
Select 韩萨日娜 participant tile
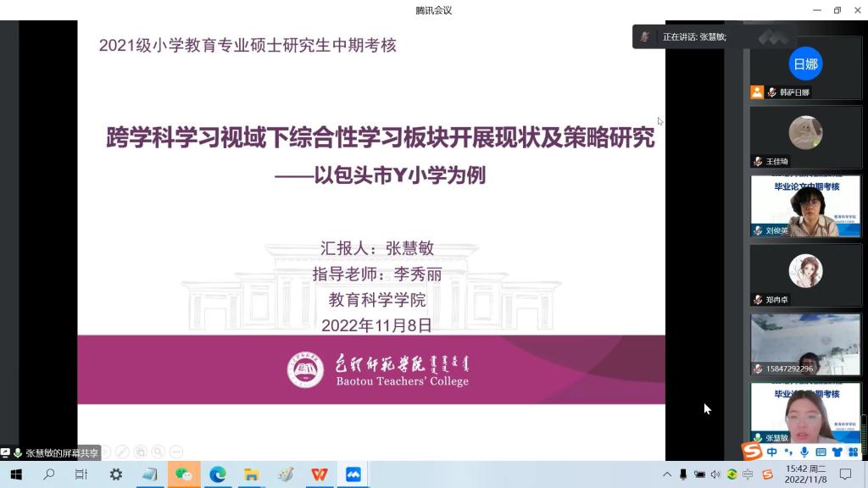click(x=805, y=69)
